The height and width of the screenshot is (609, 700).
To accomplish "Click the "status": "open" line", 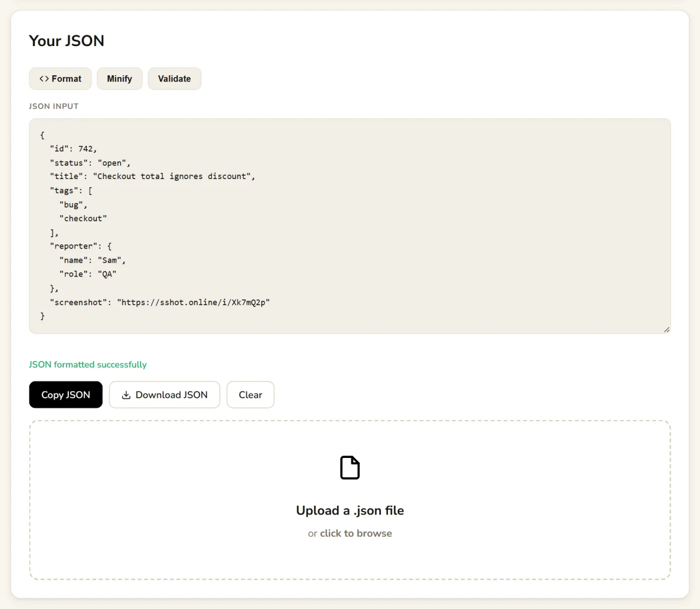I will click(90, 163).
